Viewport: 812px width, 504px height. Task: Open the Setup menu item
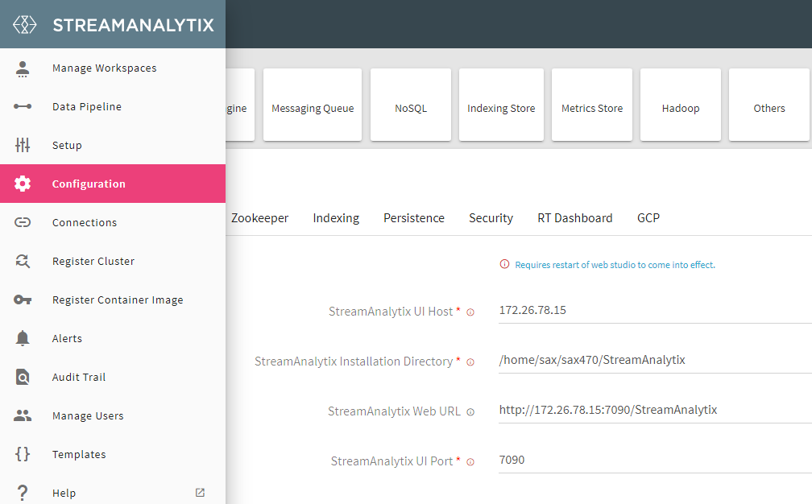click(x=113, y=145)
